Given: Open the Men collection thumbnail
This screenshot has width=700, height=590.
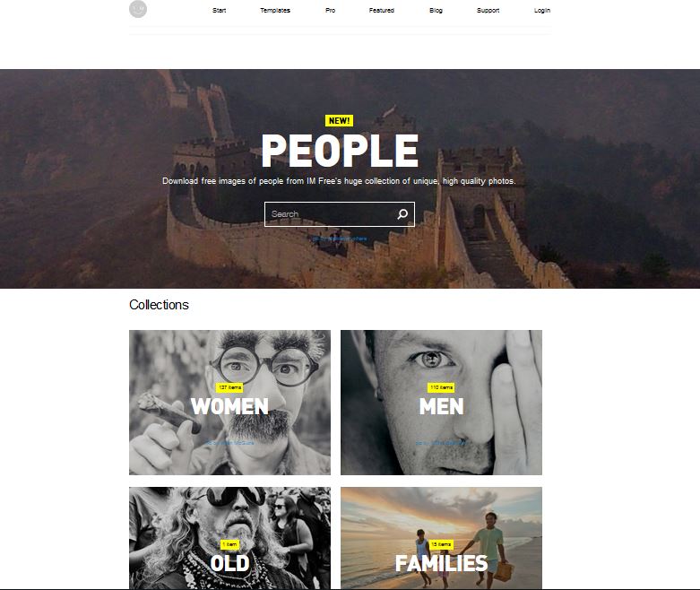Looking at the screenshot, I should [x=442, y=403].
